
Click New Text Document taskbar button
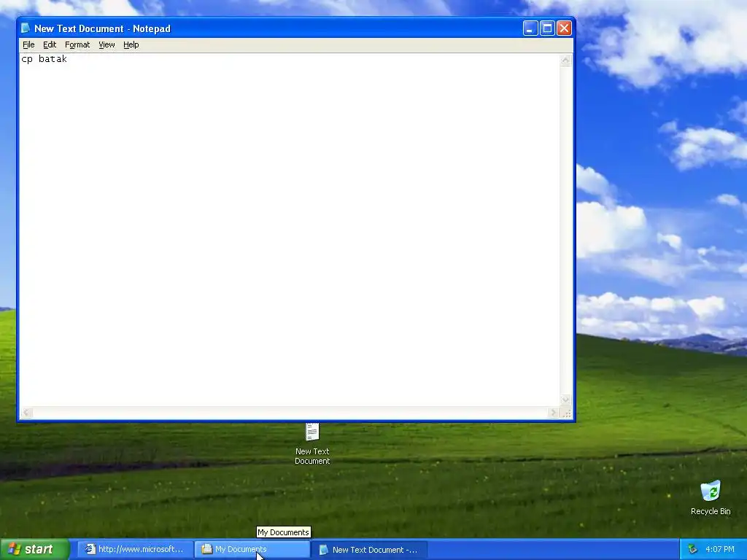tap(369, 550)
